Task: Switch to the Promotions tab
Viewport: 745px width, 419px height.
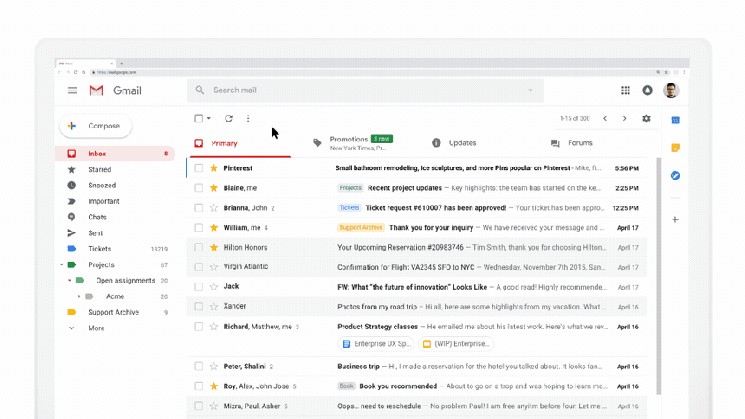Action: (349, 140)
